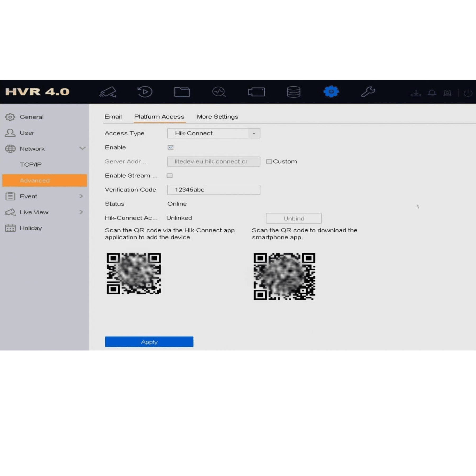This screenshot has height=476, width=476.
Task: Click the blue Apply button
Action: pyautogui.click(x=149, y=342)
